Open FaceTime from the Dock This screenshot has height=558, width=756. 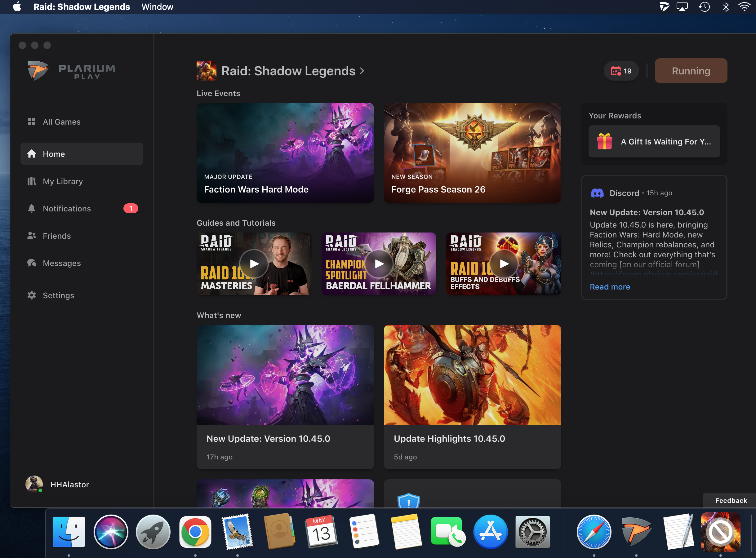(x=448, y=532)
